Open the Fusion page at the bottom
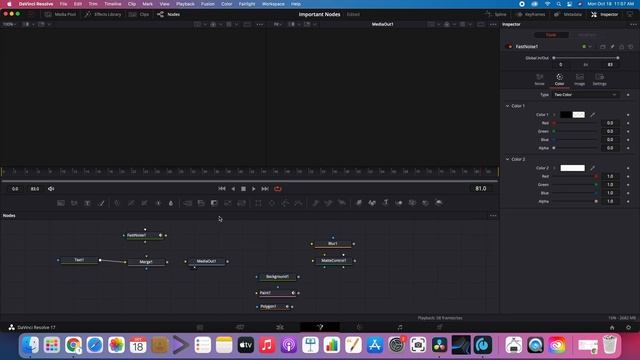The height and width of the screenshot is (360, 640). 320,327
